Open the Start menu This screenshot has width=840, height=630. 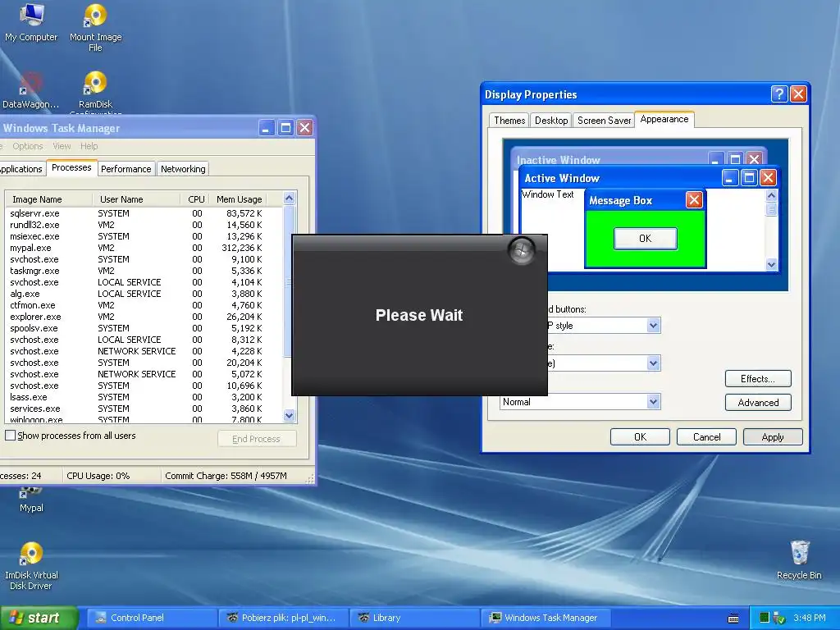click(39, 618)
